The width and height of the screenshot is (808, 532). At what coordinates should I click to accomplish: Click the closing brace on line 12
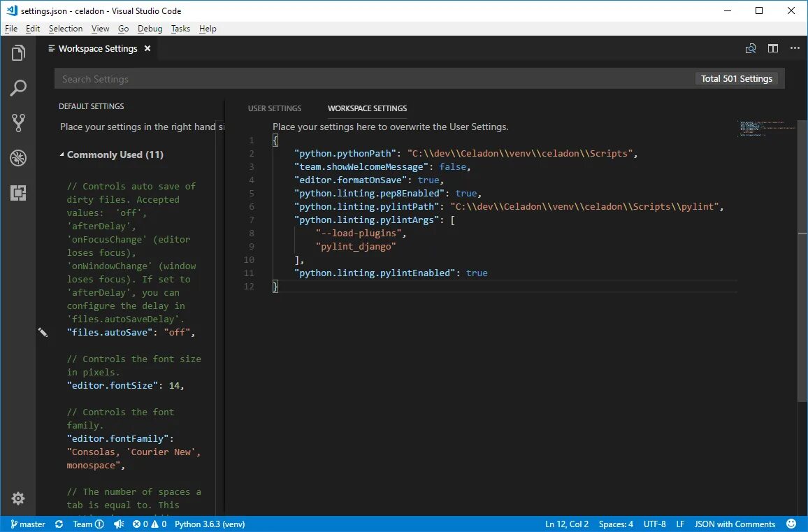(275, 287)
